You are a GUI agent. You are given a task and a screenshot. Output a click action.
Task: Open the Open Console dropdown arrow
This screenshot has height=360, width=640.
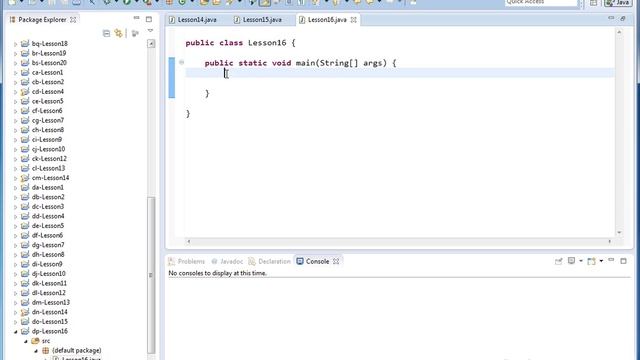[x=601, y=261]
